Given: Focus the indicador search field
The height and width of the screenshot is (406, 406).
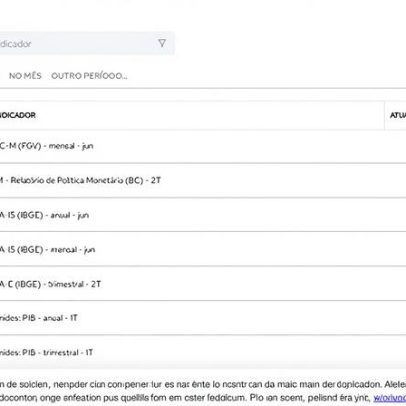Looking at the screenshot, I should 87,43.
